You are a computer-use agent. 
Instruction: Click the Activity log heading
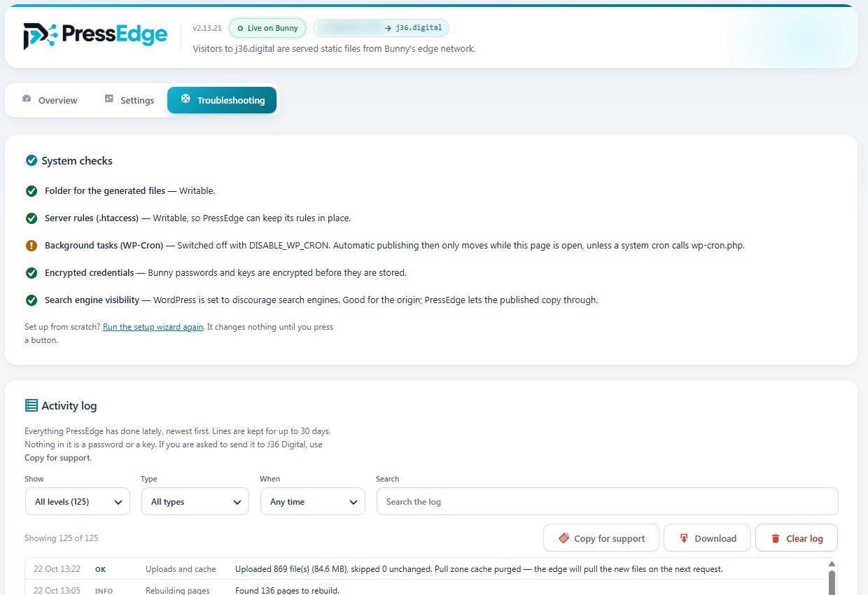[x=69, y=406]
